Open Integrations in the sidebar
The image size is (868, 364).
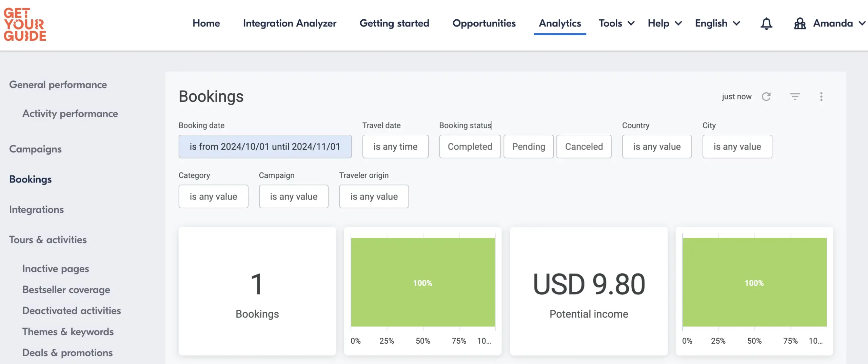(36, 210)
